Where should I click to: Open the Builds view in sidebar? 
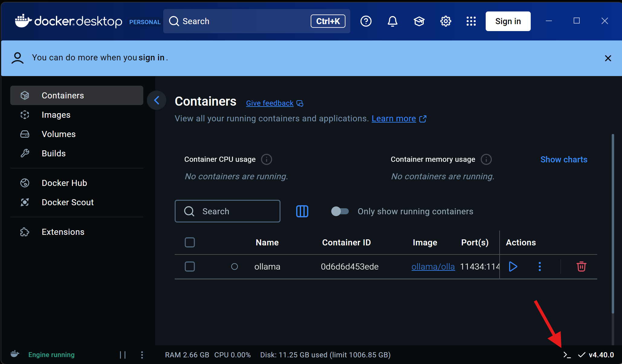77,153
